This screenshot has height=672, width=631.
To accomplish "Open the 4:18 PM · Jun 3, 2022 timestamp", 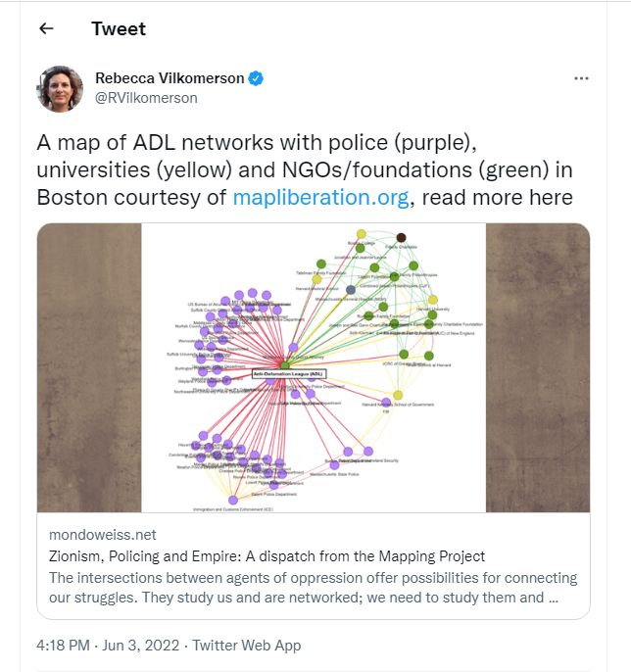I will pyautogui.click(x=108, y=646).
